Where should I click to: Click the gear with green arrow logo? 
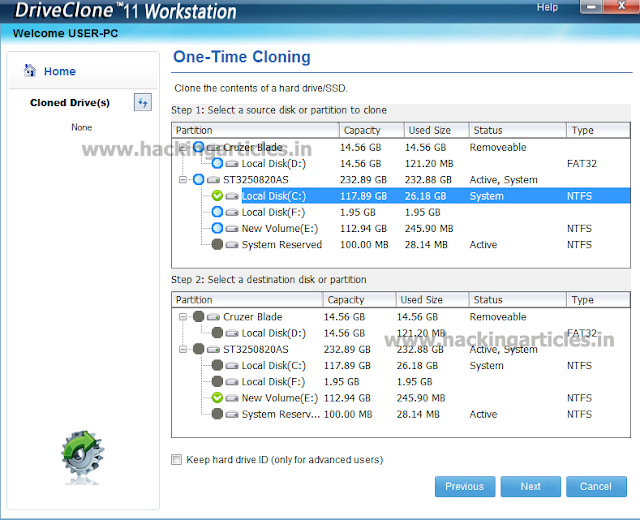(82, 456)
